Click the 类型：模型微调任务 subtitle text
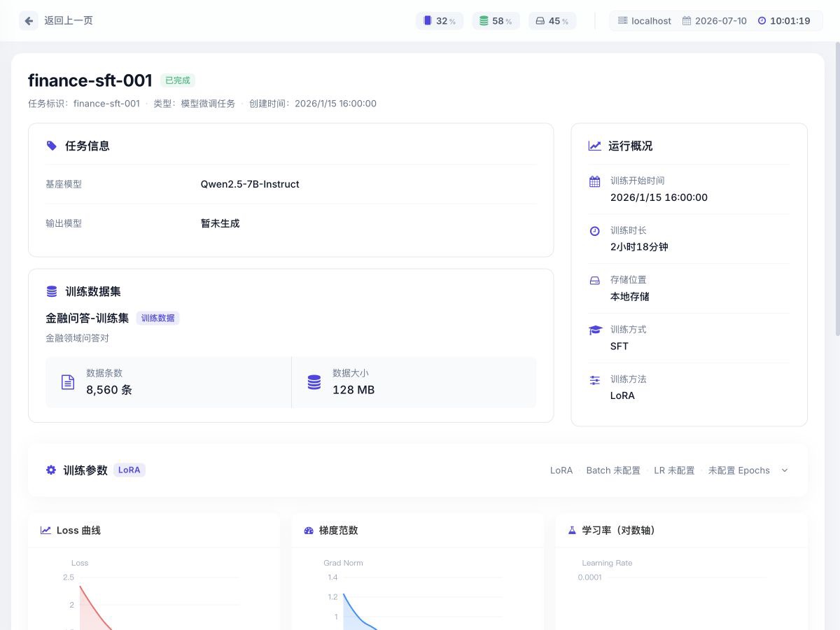 pyautogui.click(x=195, y=104)
